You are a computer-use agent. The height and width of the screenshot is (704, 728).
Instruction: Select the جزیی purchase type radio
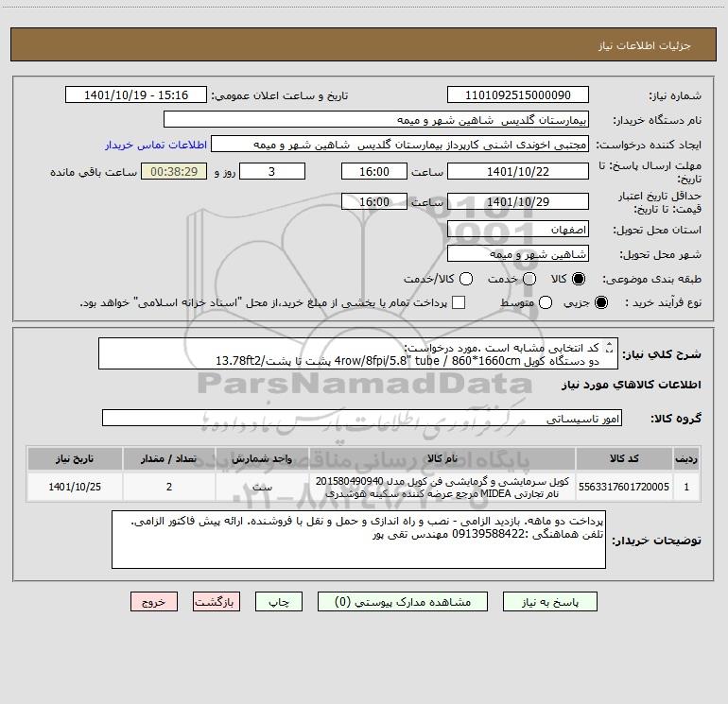(600, 302)
